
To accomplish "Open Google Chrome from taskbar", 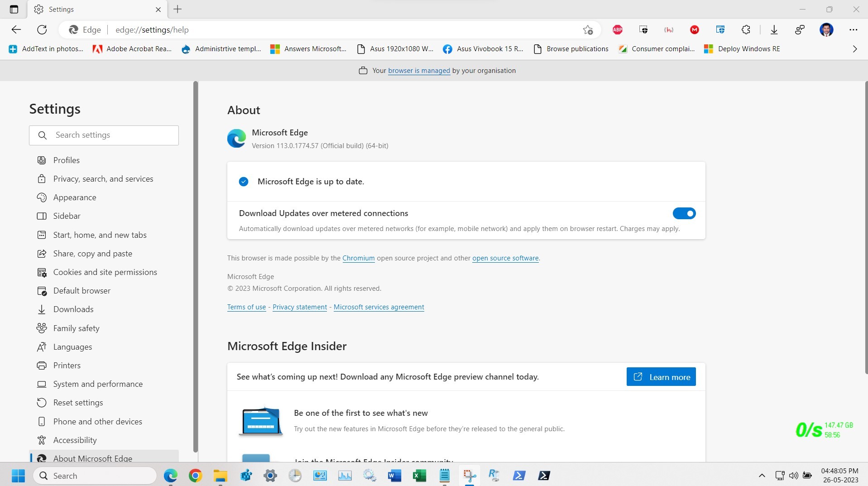I will pyautogui.click(x=195, y=476).
